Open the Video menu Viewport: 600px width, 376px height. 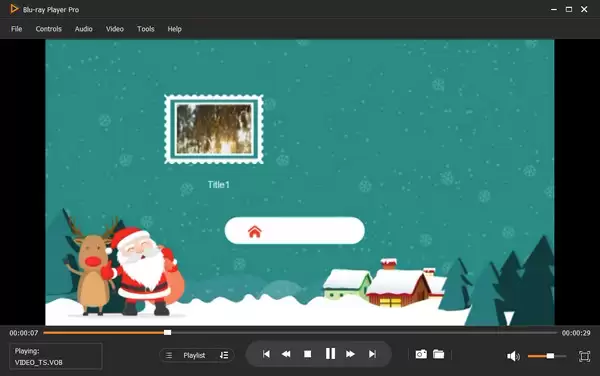click(x=115, y=29)
